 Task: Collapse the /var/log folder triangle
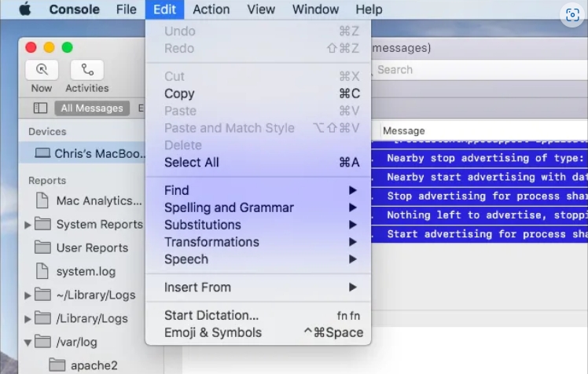tap(28, 342)
